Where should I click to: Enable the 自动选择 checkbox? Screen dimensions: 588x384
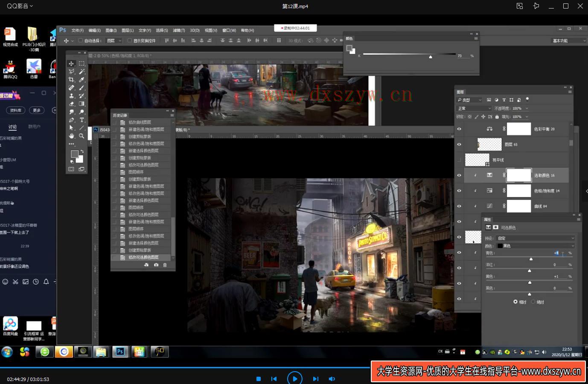(80, 41)
